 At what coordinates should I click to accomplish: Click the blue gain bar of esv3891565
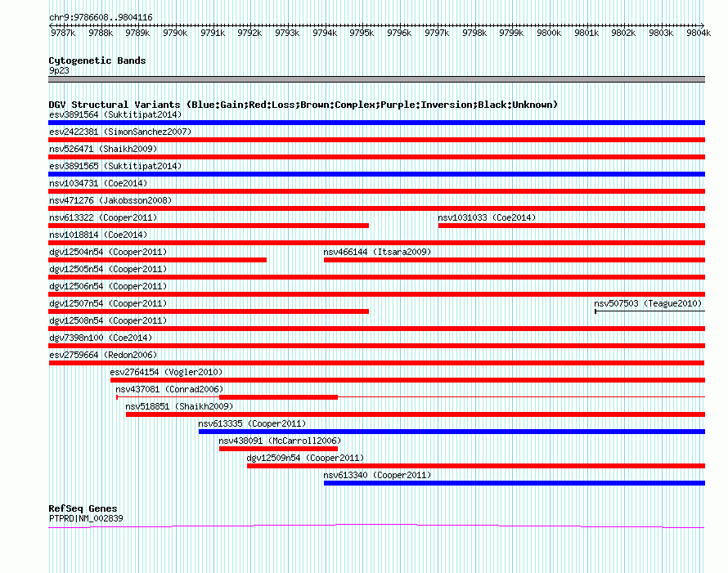tap(376, 174)
